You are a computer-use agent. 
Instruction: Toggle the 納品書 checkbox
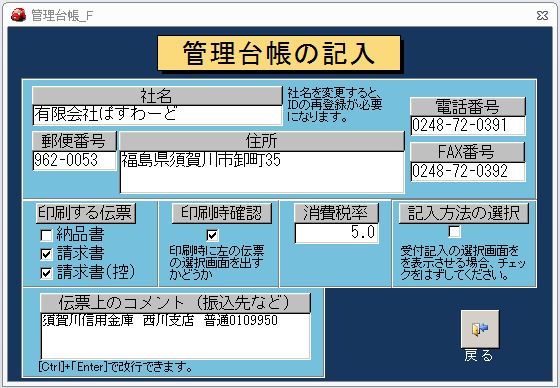tap(46, 235)
